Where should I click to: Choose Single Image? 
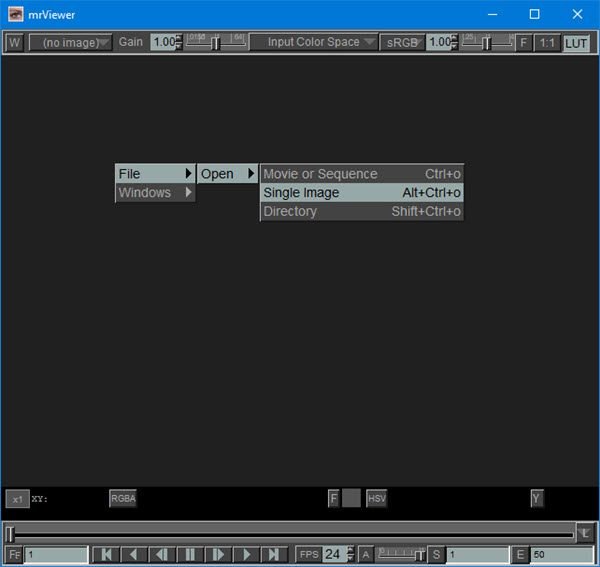[362, 192]
